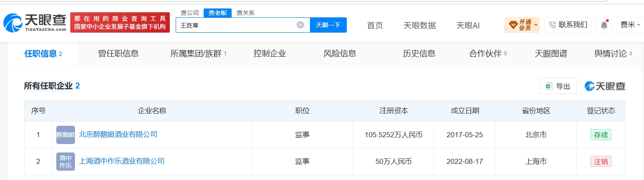The height and width of the screenshot is (180, 644).
Task: Open 天眼AI in the navigation
Action: pyautogui.click(x=468, y=25)
